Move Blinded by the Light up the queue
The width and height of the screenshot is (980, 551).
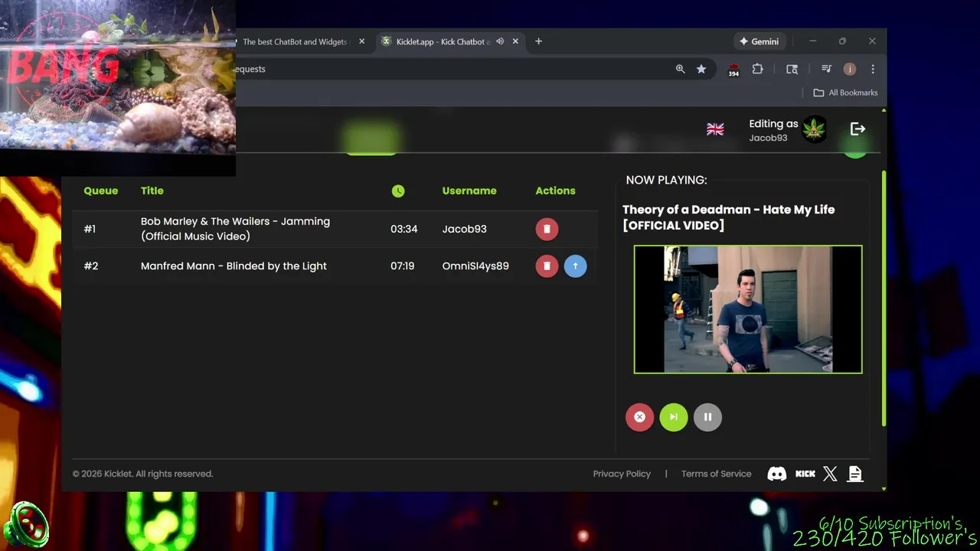pos(575,266)
